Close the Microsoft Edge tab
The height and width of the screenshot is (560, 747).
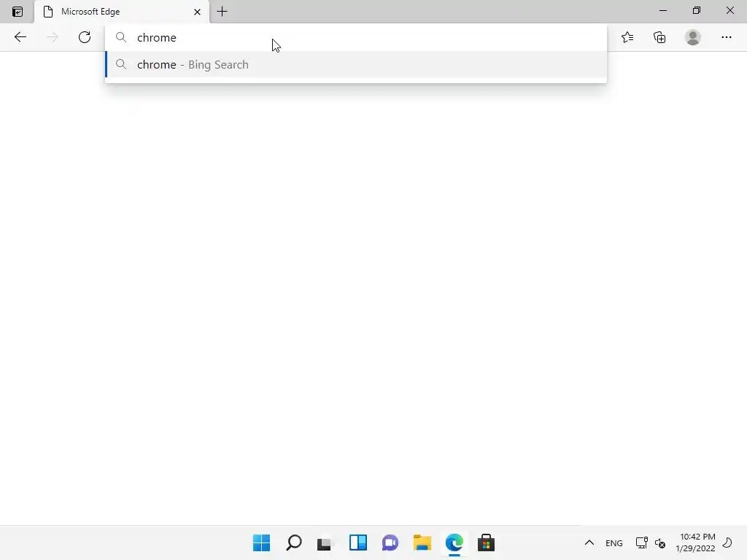pos(197,12)
